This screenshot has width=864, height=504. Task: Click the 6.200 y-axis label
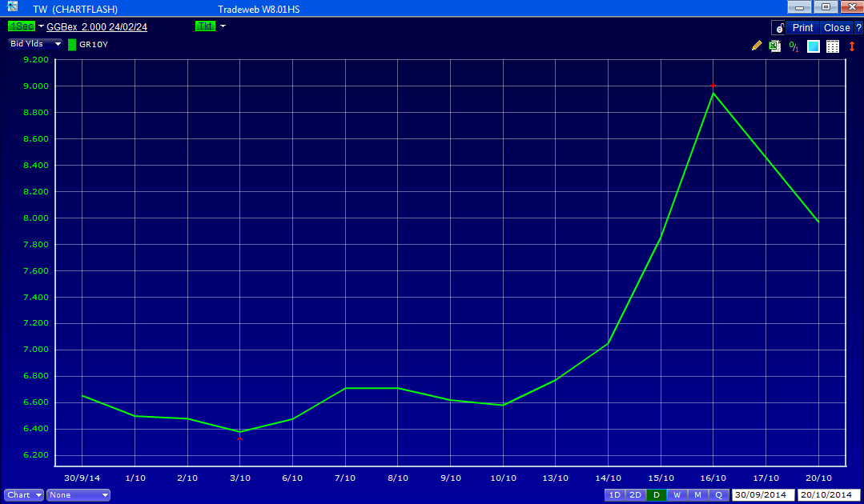(x=36, y=455)
